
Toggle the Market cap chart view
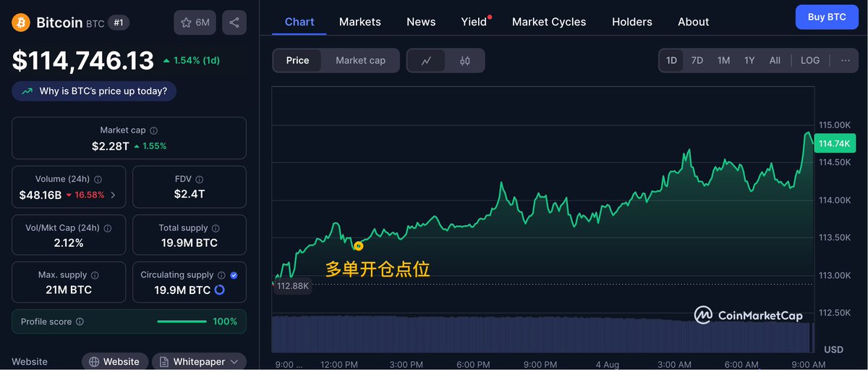(360, 61)
